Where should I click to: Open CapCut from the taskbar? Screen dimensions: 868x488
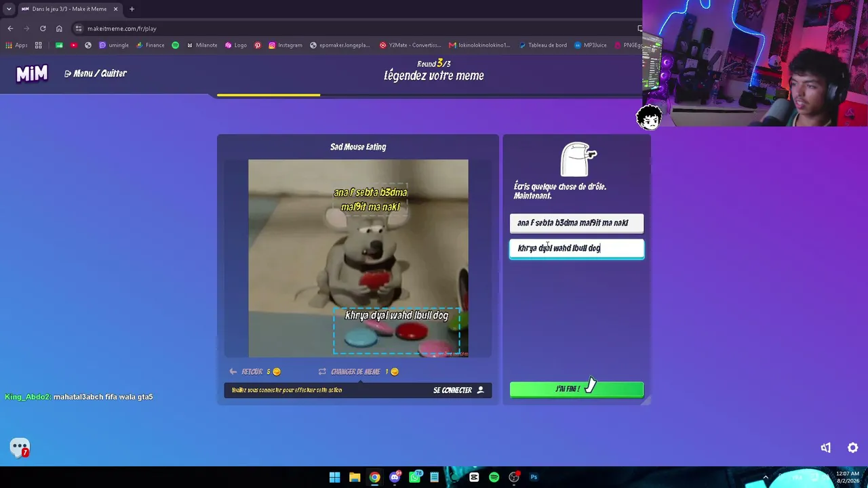point(474,477)
